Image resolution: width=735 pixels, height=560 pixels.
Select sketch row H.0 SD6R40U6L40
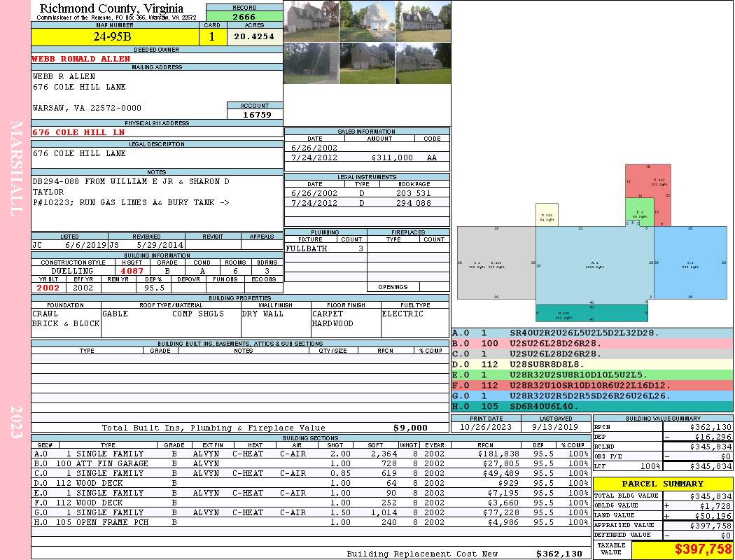tap(591, 406)
